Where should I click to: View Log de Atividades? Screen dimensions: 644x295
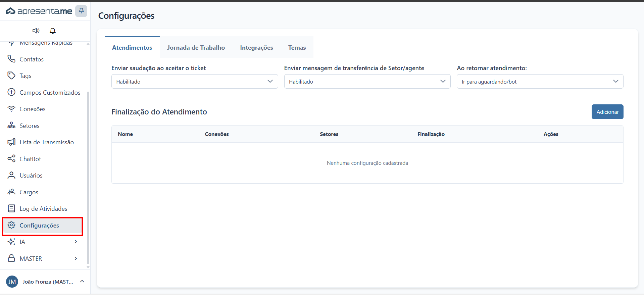(43, 209)
